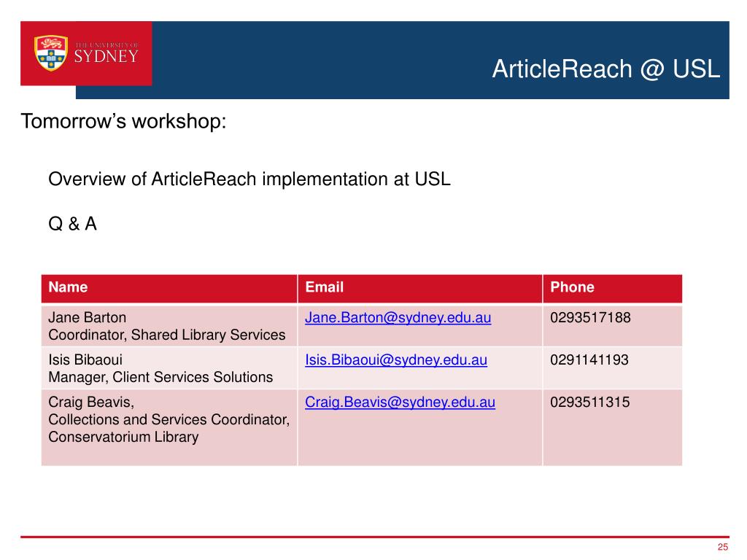Click the Phone column header
The image size is (747, 560).
(612, 287)
